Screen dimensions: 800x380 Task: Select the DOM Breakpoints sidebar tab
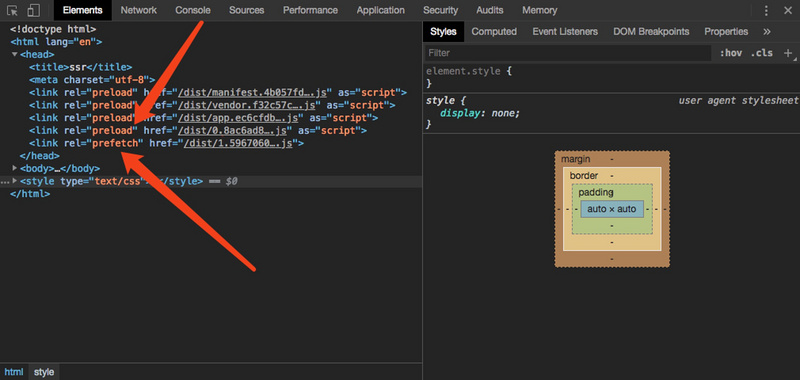point(651,32)
